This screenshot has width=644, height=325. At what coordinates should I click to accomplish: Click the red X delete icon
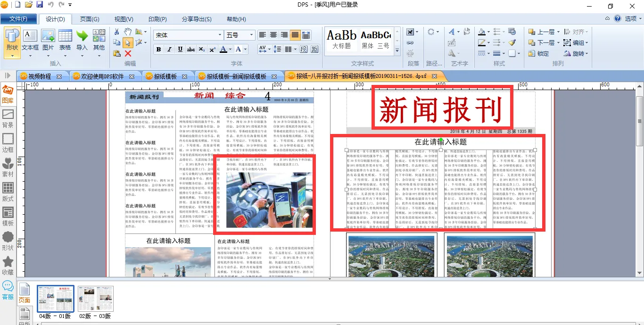point(128,53)
